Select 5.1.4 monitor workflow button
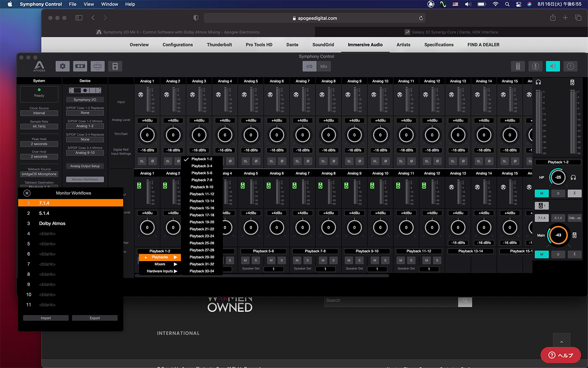Viewport: 588px width, 368px height. click(x=558, y=218)
